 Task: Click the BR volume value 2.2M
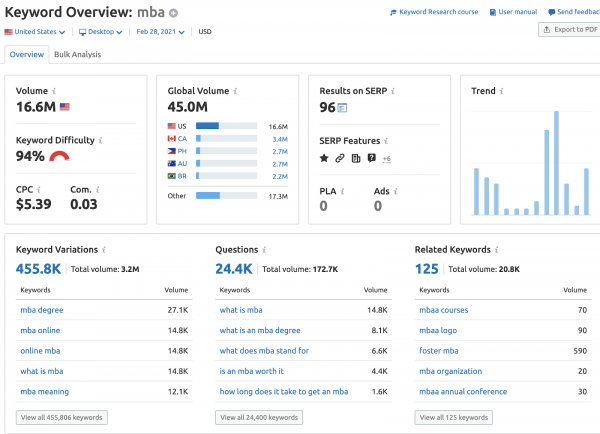tap(280, 176)
